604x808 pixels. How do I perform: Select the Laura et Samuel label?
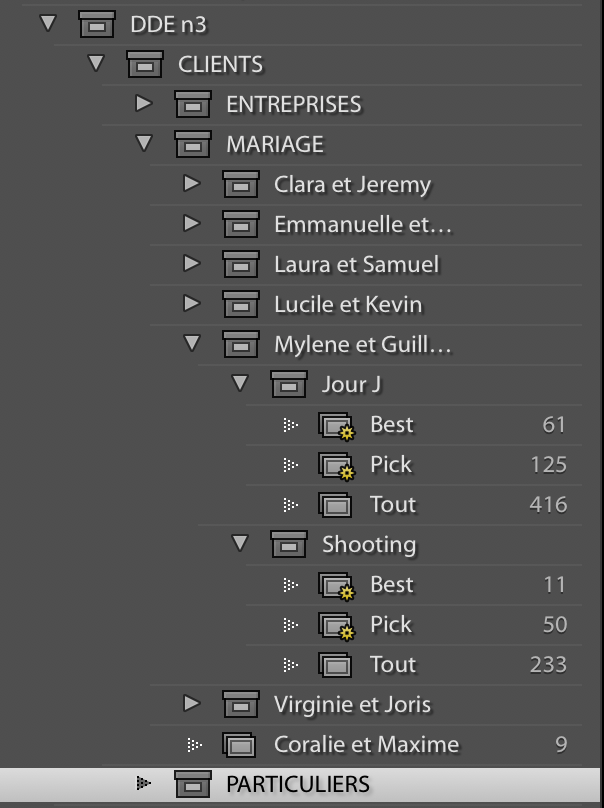point(357,264)
